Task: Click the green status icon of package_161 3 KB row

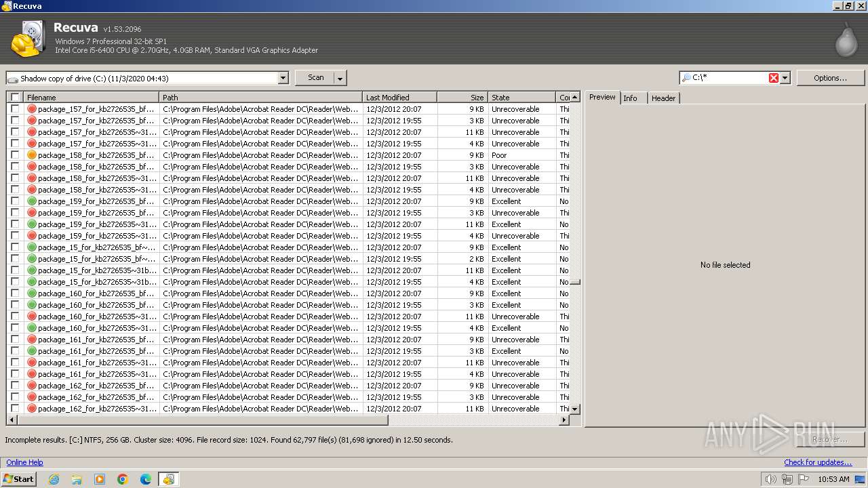Action: pyautogui.click(x=31, y=351)
